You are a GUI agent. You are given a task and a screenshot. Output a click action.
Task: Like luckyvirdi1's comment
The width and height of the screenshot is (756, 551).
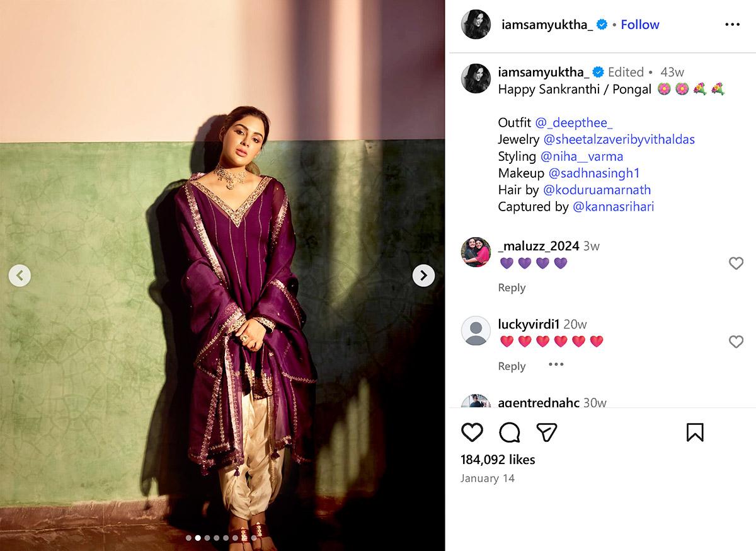pos(736,342)
